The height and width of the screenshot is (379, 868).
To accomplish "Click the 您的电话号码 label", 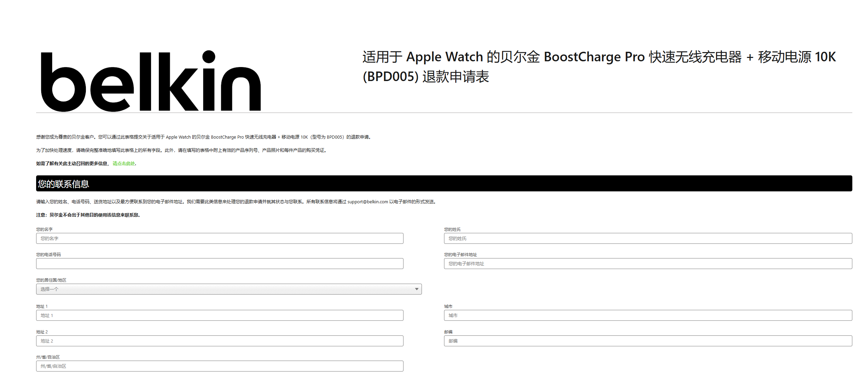I will (48, 255).
